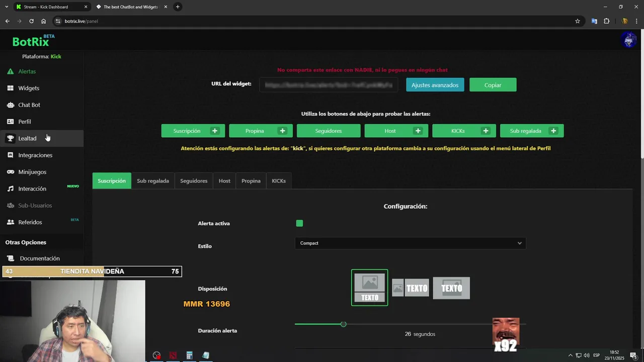Click the plus on the Host test button
The image size is (644, 362).
tap(418, 131)
